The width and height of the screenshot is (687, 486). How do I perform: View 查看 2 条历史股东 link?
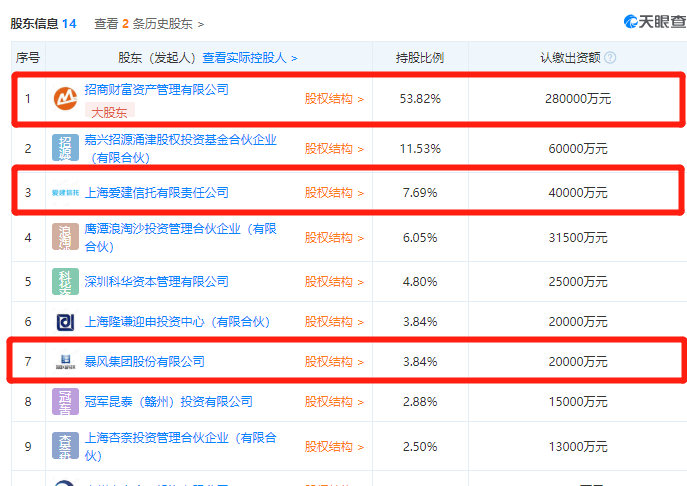click(149, 24)
